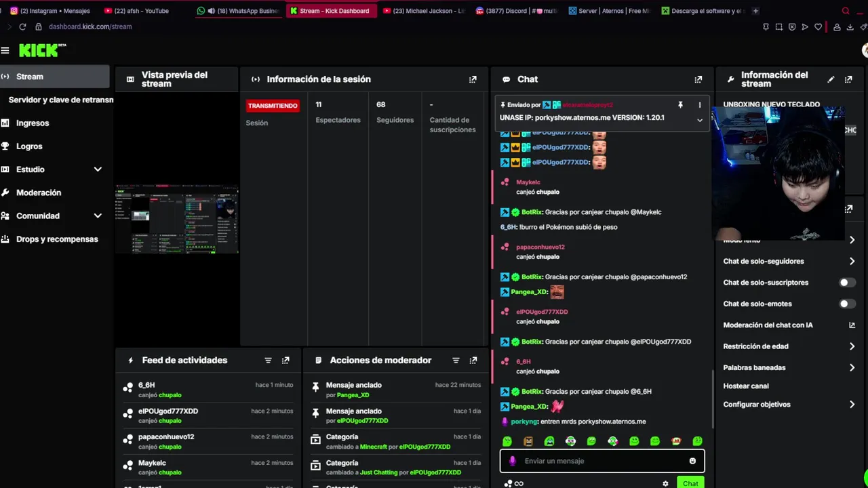Edit stream info with the pencil icon
This screenshot has width=868, height=488.
[x=831, y=79]
